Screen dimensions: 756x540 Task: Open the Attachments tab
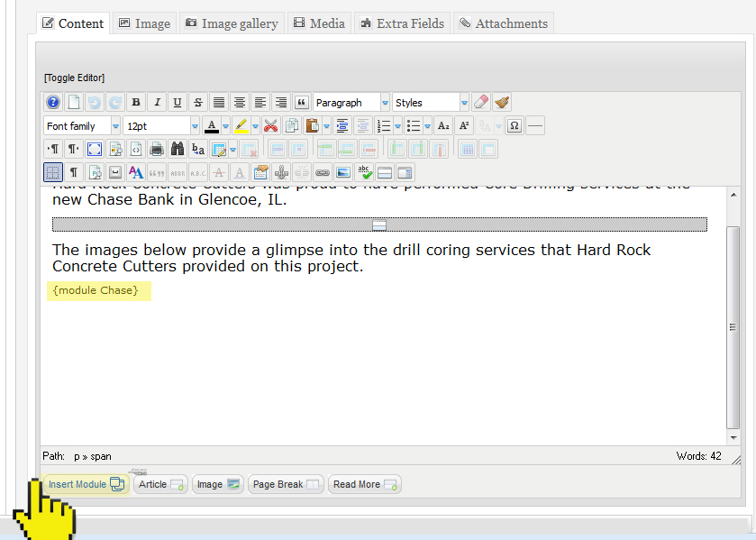(x=504, y=23)
